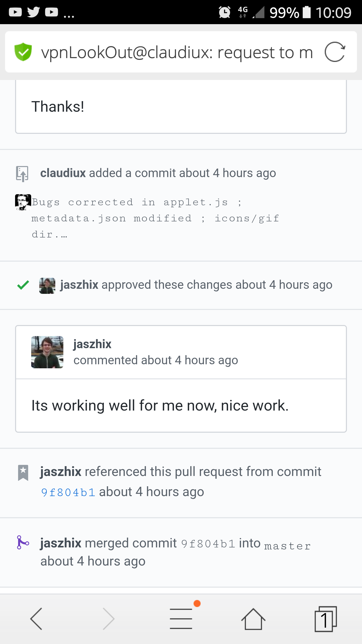Tap the purple merge icon

(x=23, y=543)
